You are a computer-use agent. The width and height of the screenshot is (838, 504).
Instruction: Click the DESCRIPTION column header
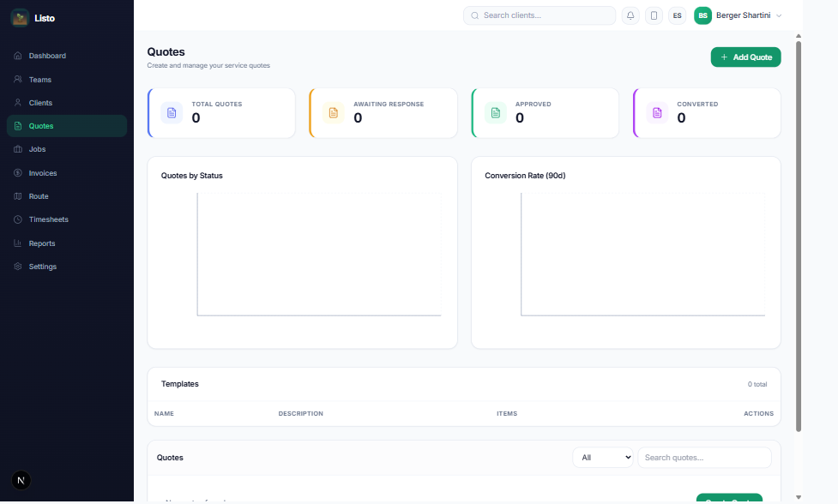[x=301, y=414]
